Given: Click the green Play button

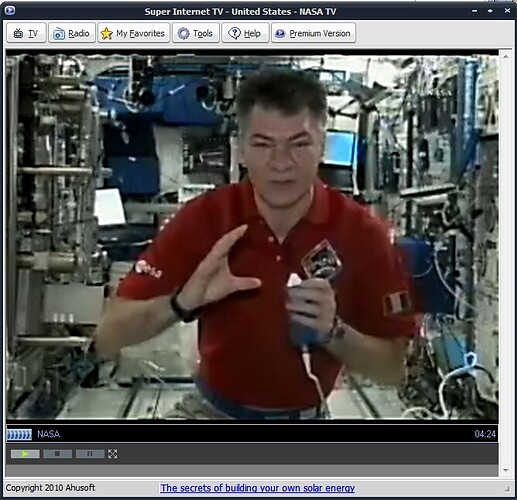Looking at the screenshot, I should 25,454.
